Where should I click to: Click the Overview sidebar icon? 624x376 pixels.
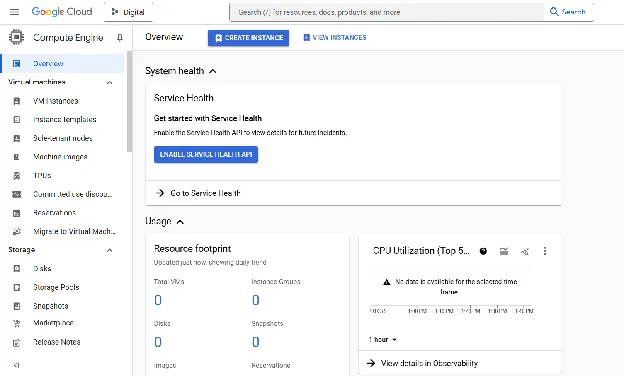click(16, 63)
